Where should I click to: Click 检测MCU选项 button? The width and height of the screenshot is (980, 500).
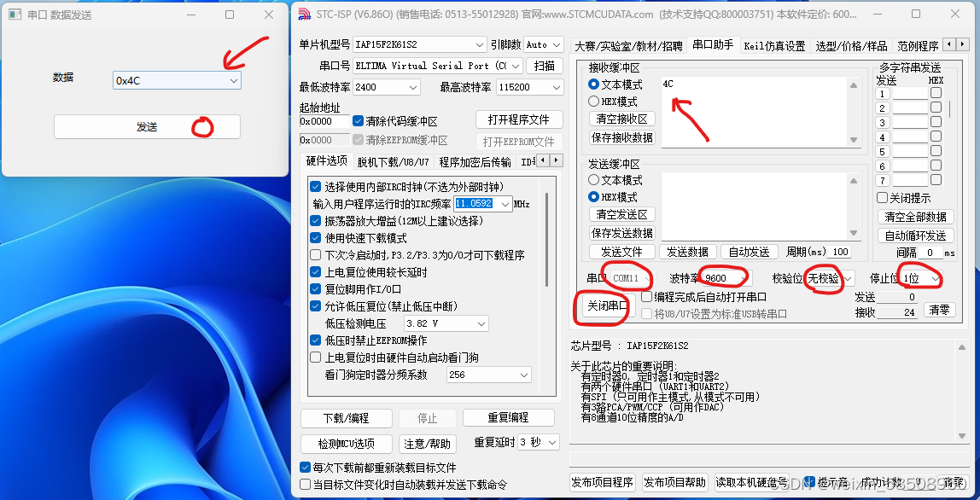(x=347, y=444)
